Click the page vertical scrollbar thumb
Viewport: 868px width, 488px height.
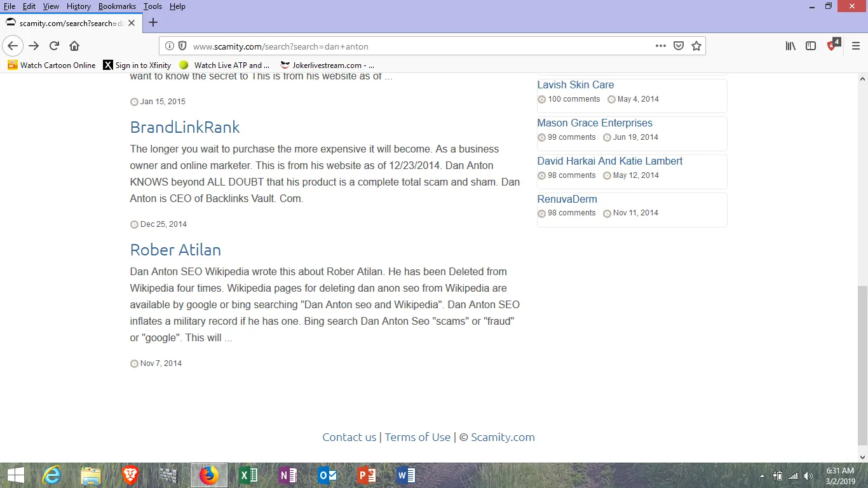(x=862, y=365)
